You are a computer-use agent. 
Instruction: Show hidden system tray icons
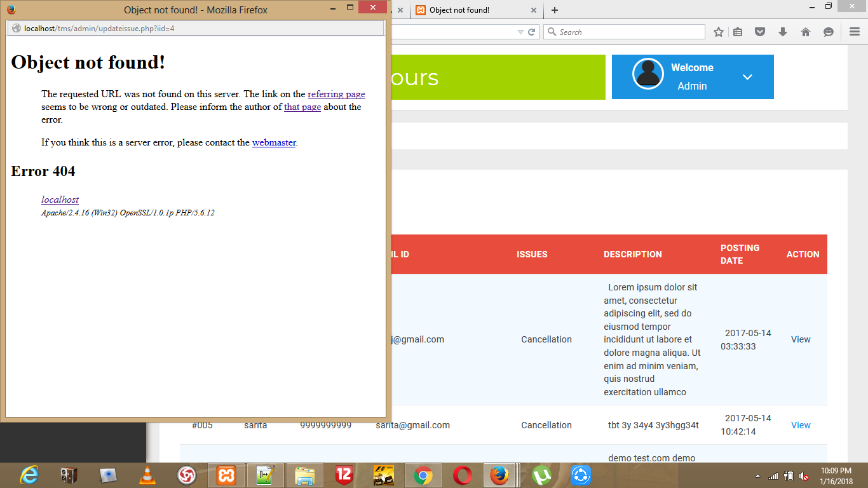tap(757, 475)
